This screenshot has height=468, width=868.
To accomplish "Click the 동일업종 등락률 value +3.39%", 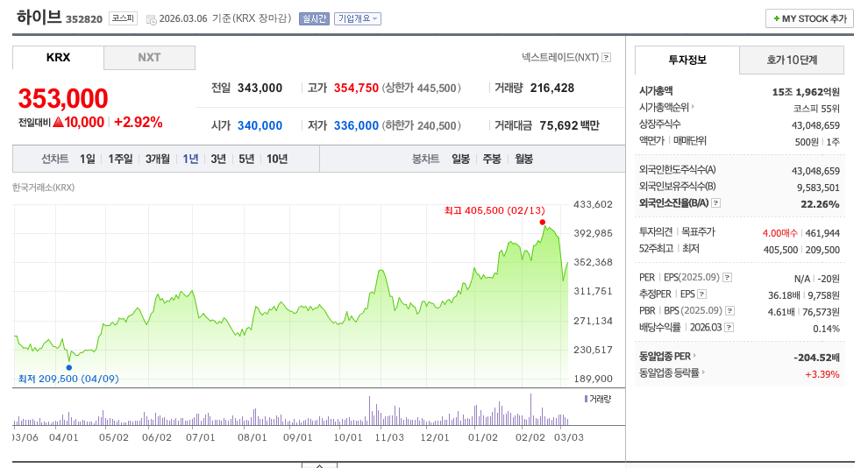I will (822, 374).
